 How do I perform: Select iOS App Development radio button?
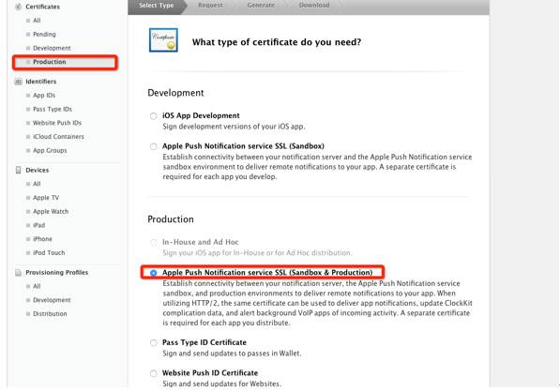click(153, 116)
